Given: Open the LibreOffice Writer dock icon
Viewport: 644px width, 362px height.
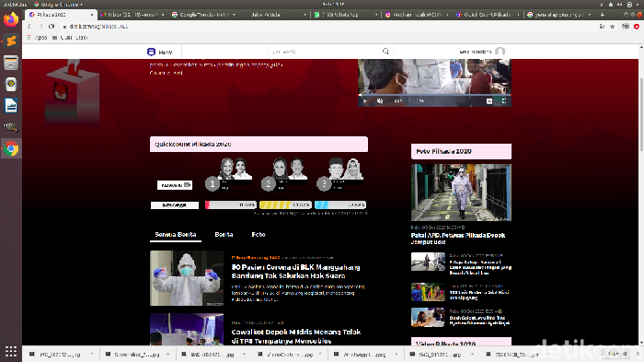Looking at the screenshot, I should pos(11,106).
